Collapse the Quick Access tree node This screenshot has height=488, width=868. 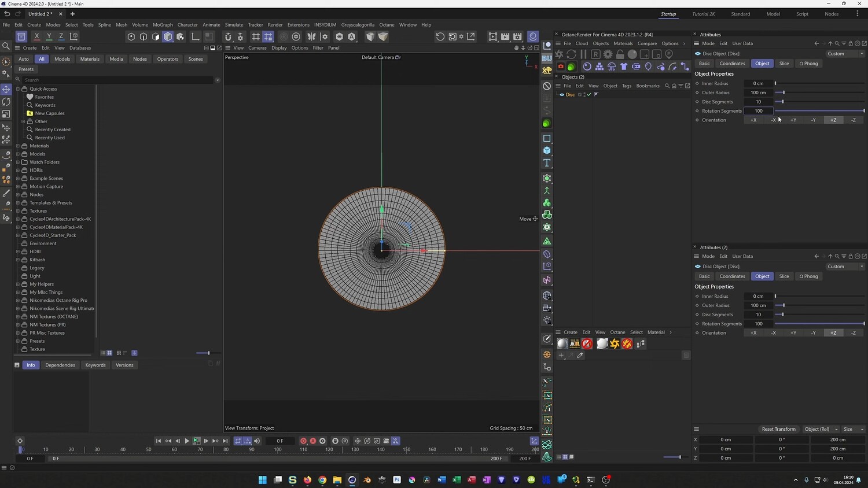[18, 89]
